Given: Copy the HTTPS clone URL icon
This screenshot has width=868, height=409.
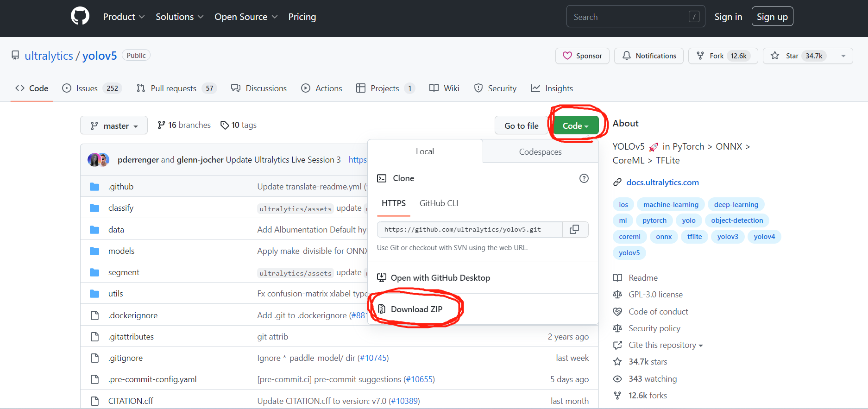Looking at the screenshot, I should pyautogui.click(x=574, y=229).
